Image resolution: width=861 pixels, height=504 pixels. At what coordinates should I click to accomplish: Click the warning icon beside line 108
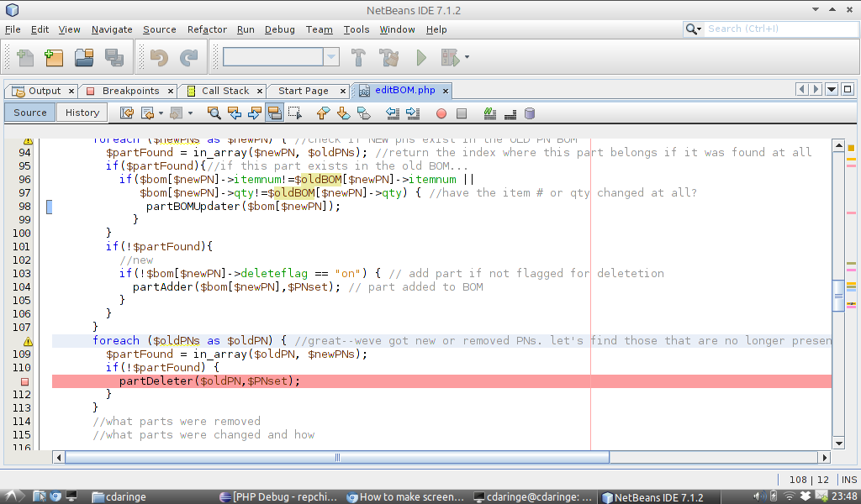pyautogui.click(x=28, y=341)
